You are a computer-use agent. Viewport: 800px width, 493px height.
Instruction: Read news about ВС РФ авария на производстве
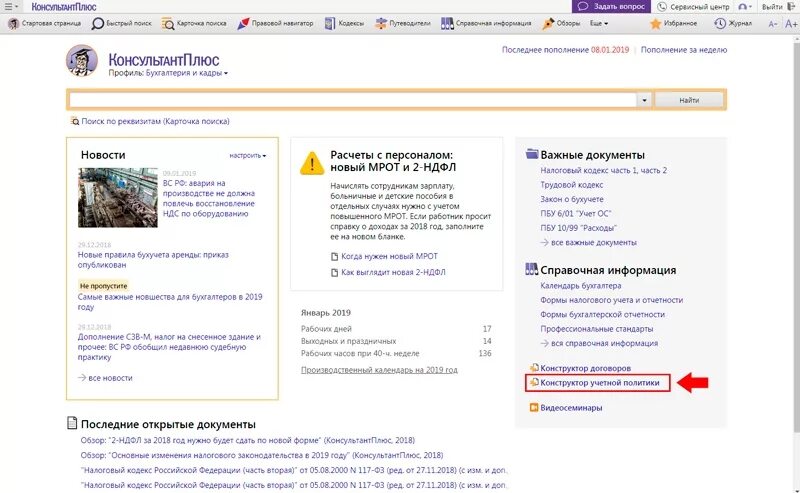point(209,199)
